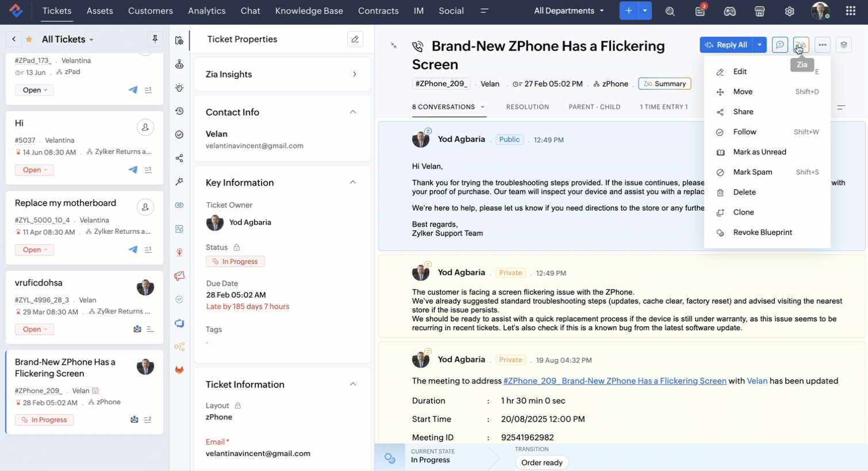Click the blueprint icon beside Current State

(390, 458)
